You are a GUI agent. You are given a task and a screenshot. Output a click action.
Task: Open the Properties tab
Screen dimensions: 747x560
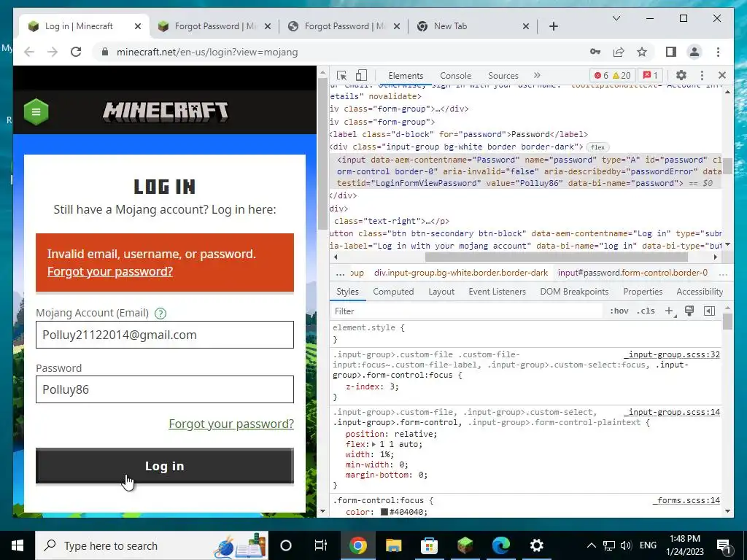tap(643, 292)
